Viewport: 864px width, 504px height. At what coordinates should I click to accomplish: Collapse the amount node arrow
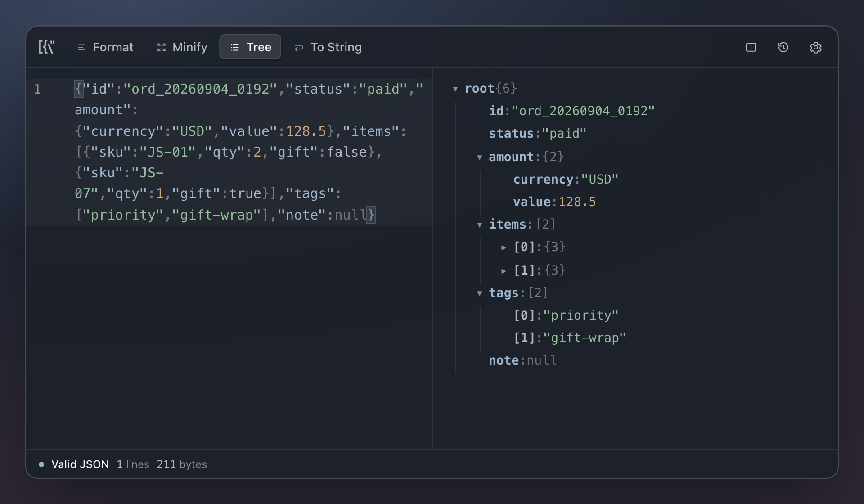pos(480,157)
